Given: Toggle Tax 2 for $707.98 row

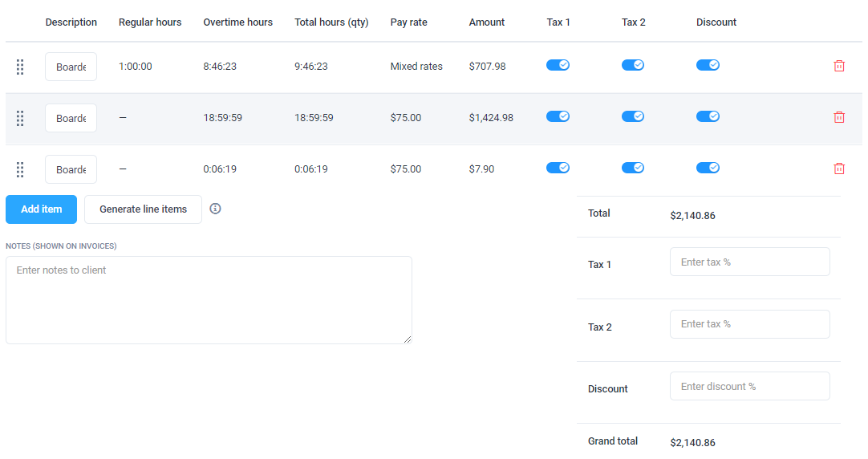Looking at the screenshot, I should (x=633, y=65).
